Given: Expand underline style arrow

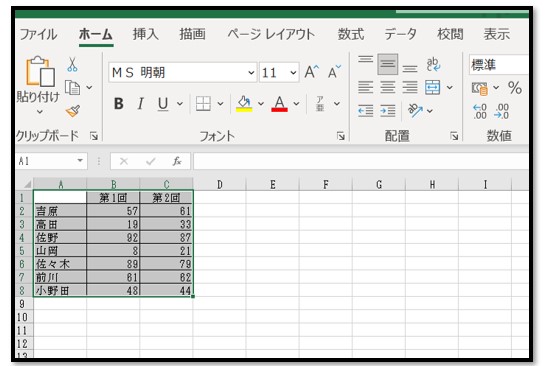Looking at the screenshot, I should point(180,104).
